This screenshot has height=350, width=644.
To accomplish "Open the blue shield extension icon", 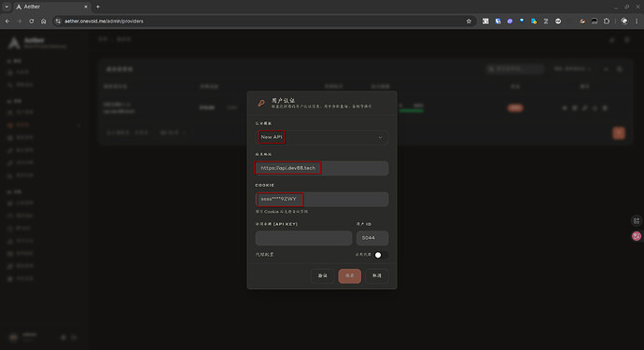I will 497,21.
